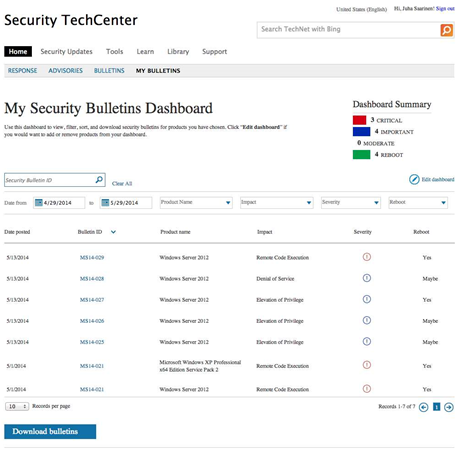Click severity icon in last 5/1/2014 row
Image resolution: width=460 pixels, height=452 pixels.
pyautogui.click(x=367, y=388)
